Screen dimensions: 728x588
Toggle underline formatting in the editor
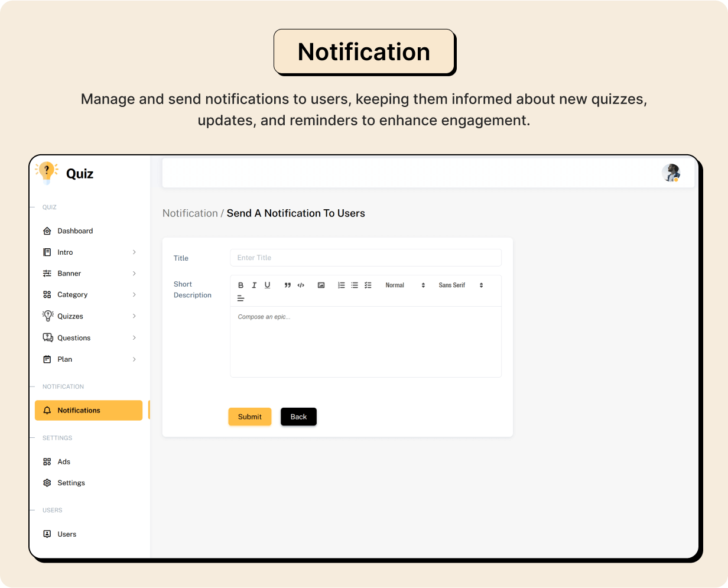[267, 285]
